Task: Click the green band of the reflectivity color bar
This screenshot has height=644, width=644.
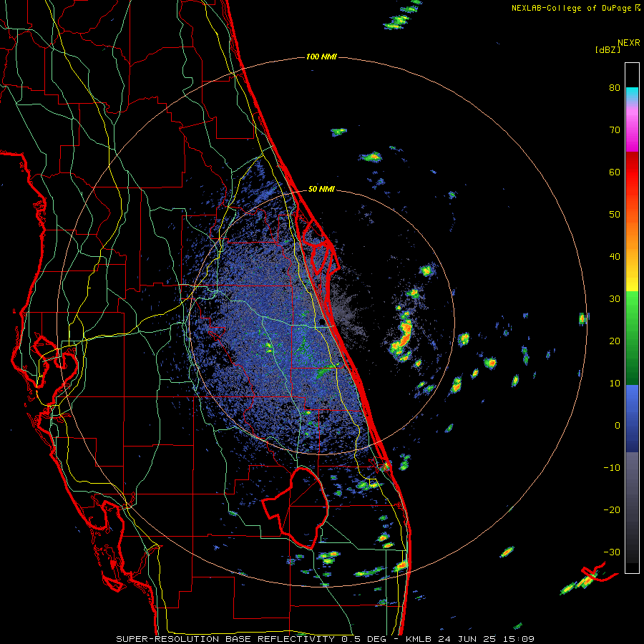Action: [x=632, y=337]
